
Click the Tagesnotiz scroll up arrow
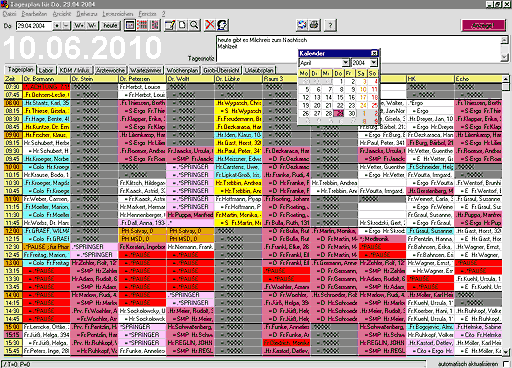click(x=505, y=40)
